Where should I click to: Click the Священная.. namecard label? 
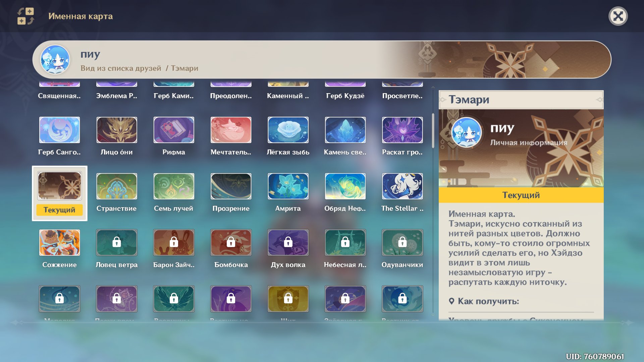click(x=59, y=96)
